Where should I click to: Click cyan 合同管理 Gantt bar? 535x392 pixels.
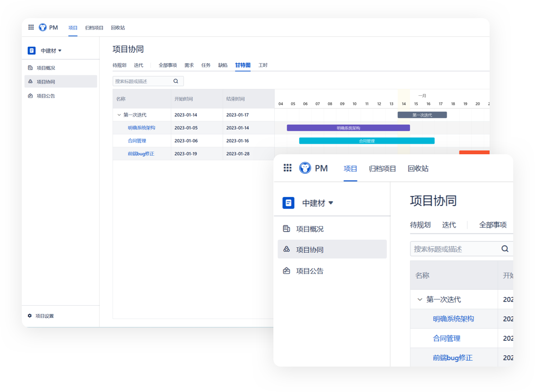point(367,141)
